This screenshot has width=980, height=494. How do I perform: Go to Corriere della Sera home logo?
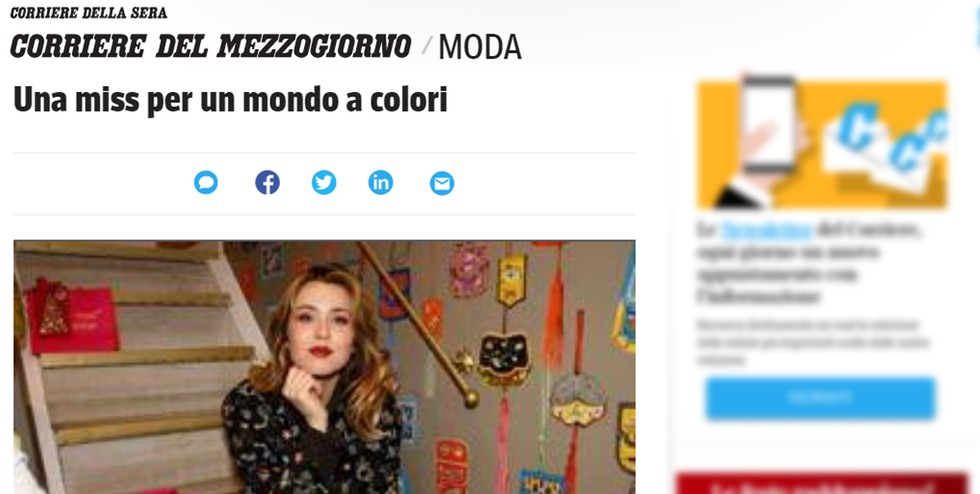click(x=89, y=13)
